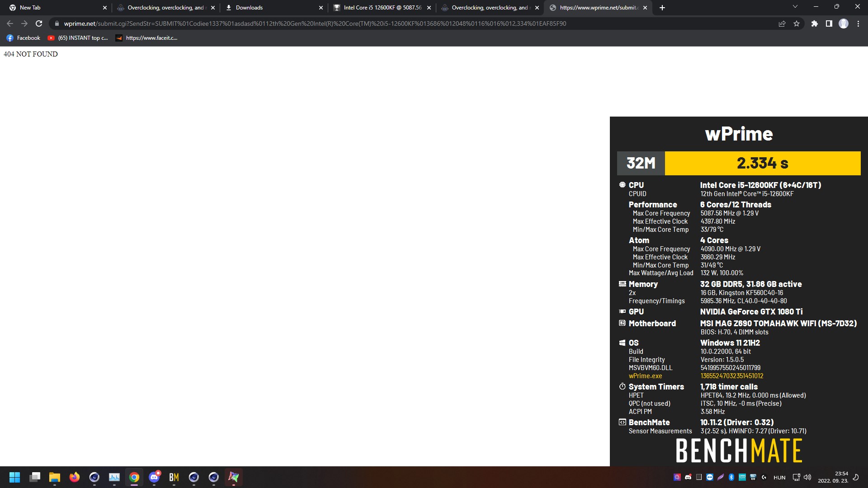Click the HUN input language indicator
This screenshot has width=868, height=488.
pos(779,478)
